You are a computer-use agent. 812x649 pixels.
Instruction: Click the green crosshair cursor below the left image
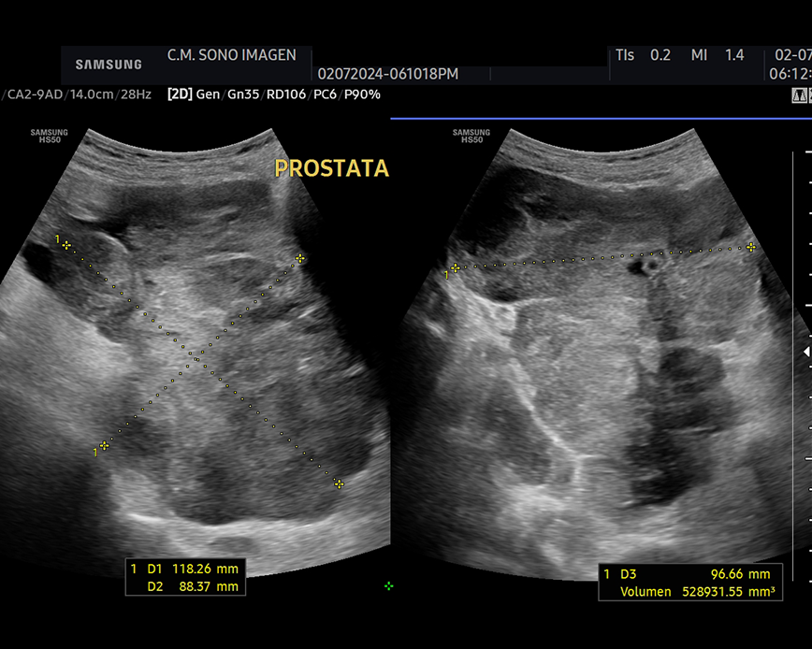coord(388,586)
